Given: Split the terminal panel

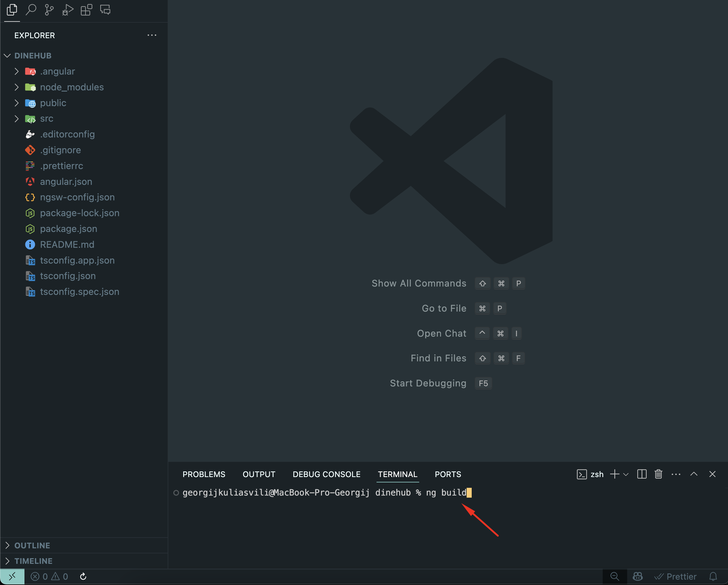Looking at the screenshot, I should 642,474.
